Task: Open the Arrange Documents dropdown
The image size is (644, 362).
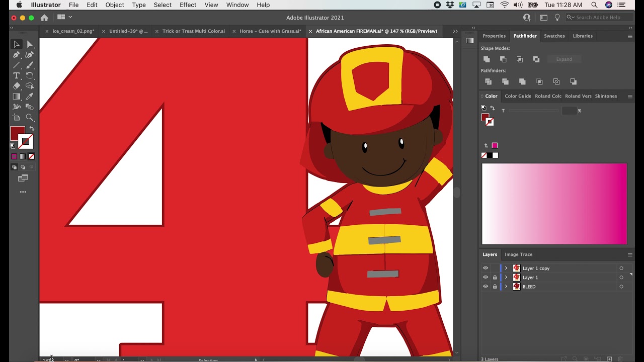Action: pos(64,17)
